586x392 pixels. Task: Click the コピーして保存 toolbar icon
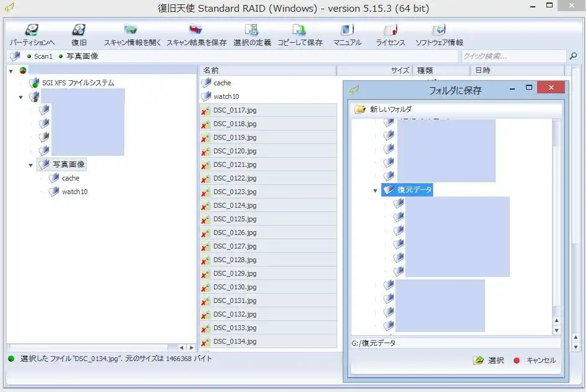[x=299, y=31]
